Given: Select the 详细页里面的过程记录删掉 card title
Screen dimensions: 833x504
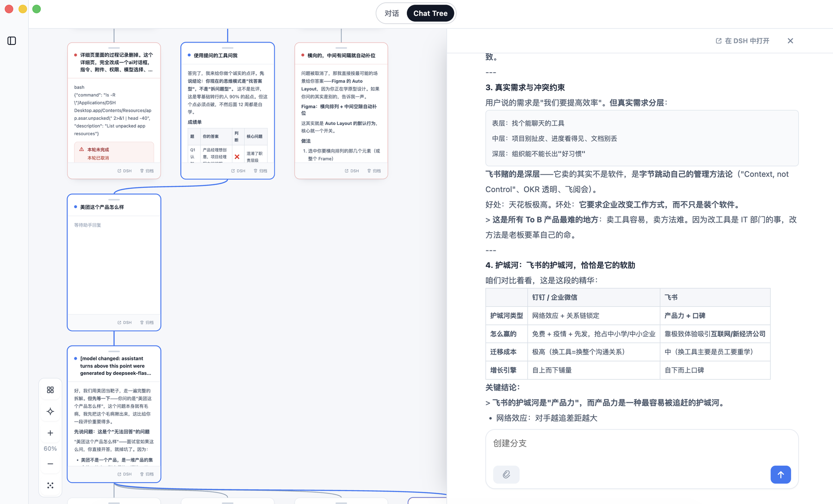Looking at the screenshot, I should [117, 62].
